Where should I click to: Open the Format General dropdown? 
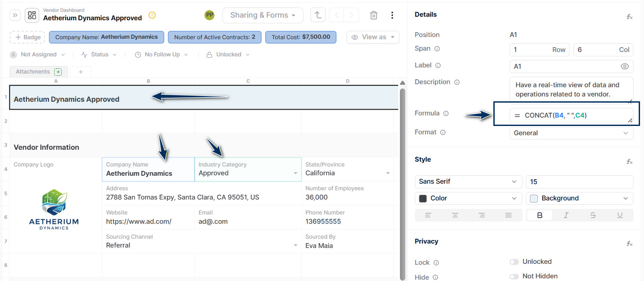pos(571,133)
